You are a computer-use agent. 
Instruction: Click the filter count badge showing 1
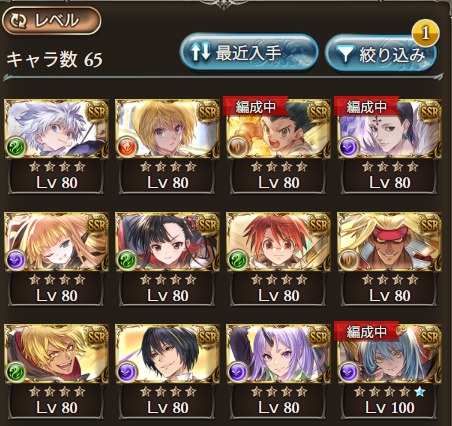coord(425,33)
